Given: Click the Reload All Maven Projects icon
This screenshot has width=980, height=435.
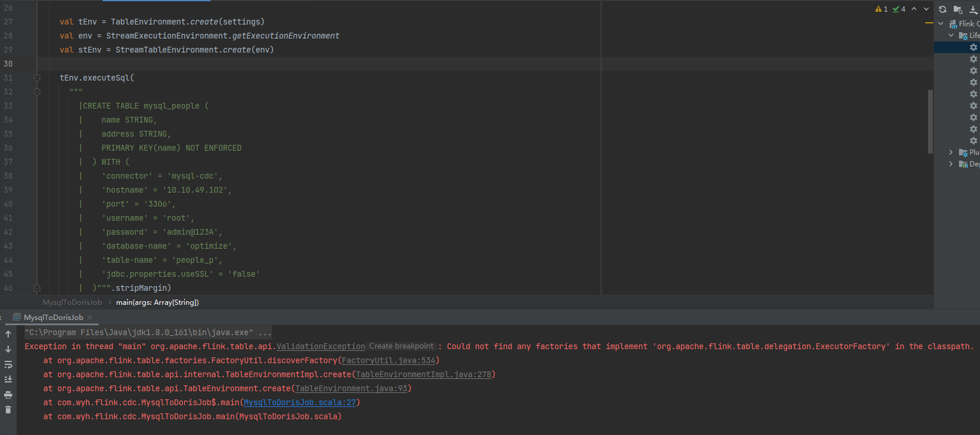Looking at the screenshot, I should [x=943, y=9].
